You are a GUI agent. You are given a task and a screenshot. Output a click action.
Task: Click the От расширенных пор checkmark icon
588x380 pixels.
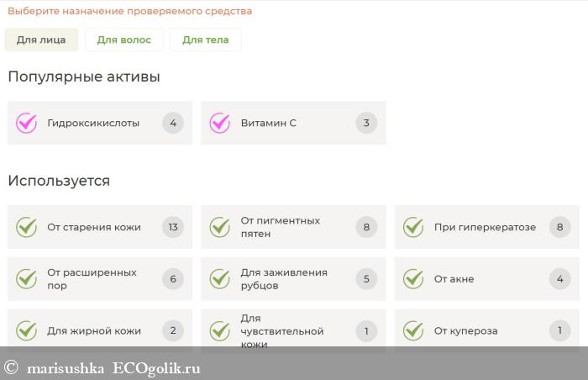[x=27, y=279]
